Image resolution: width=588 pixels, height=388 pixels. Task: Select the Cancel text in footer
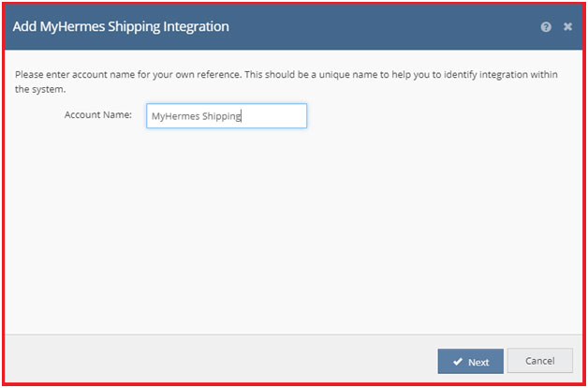point(540,361)
